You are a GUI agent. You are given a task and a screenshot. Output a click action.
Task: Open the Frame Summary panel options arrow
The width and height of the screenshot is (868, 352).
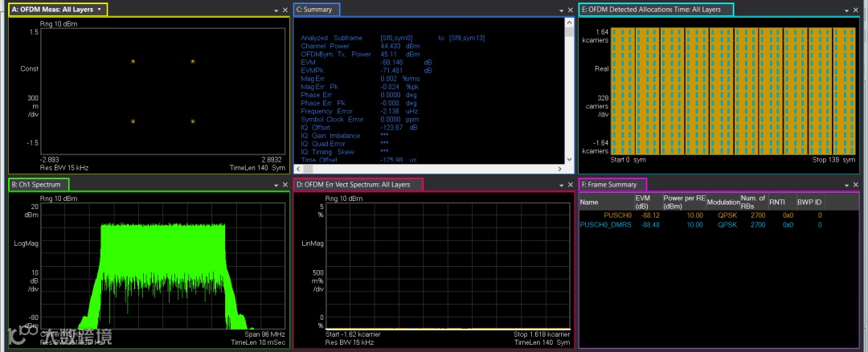pyautogui.click(x=847, y=186)
